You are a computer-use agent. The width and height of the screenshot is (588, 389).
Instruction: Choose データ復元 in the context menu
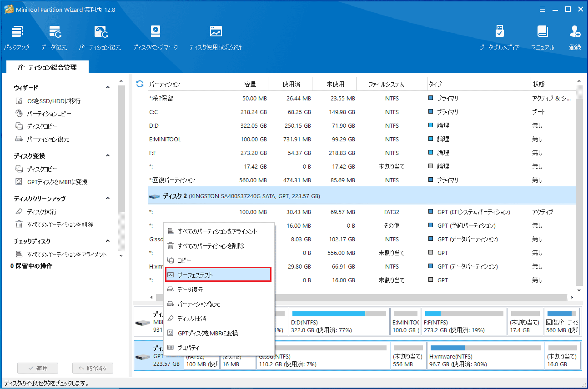tap(219, 289)
